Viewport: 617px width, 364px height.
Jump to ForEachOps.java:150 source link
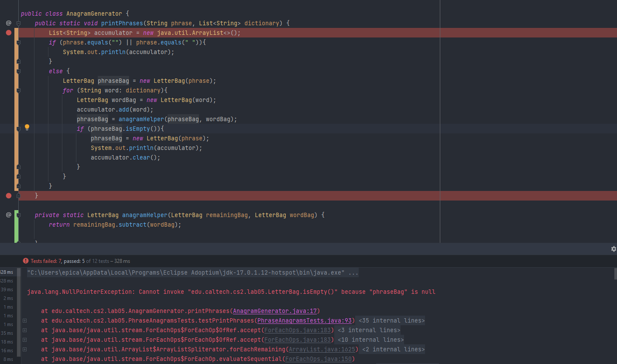(x=319, y=359)
